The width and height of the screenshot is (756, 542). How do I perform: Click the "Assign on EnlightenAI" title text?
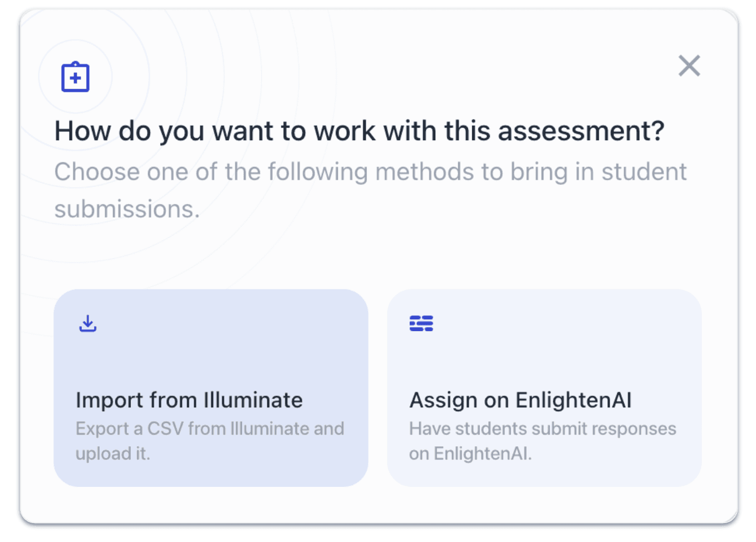coord(520,400)
